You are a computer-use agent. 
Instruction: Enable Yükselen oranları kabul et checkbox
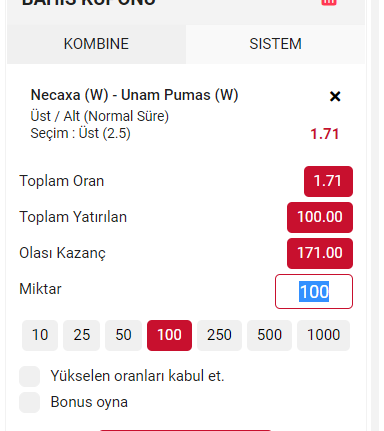tap(30, 376)
